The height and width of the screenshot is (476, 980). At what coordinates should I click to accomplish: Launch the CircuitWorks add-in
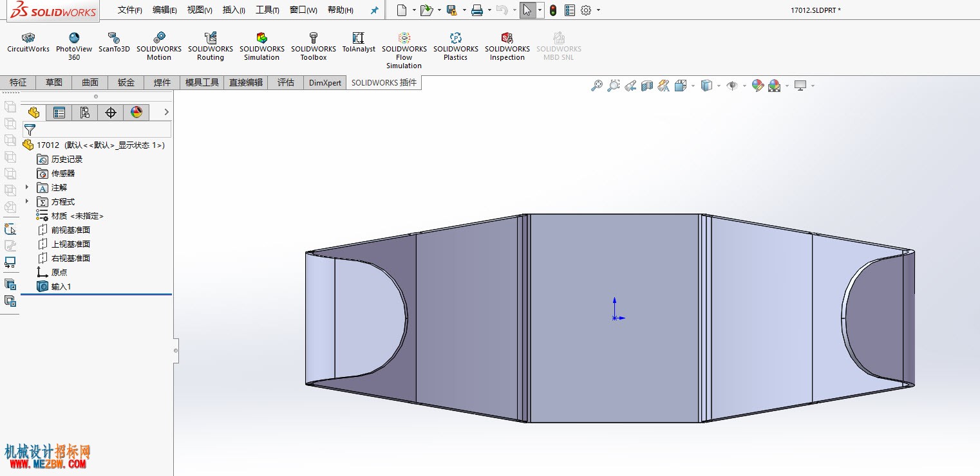tap(28, 43)
